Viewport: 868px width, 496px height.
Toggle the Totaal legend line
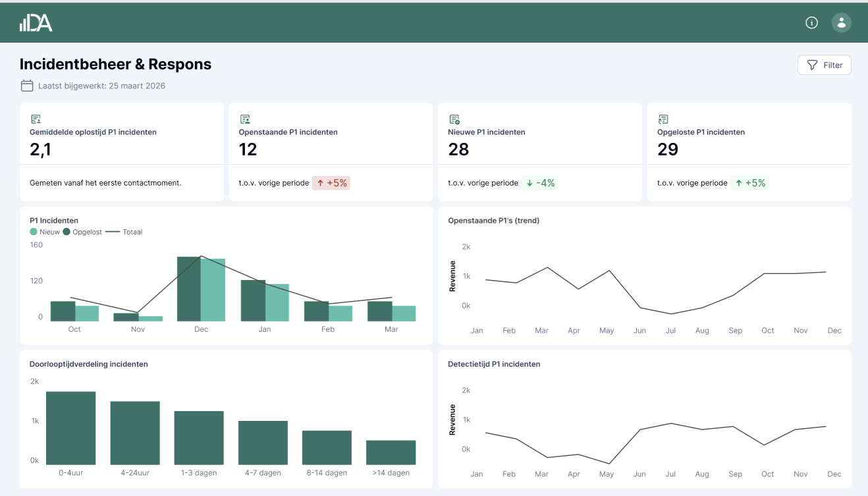pos(124,232)
